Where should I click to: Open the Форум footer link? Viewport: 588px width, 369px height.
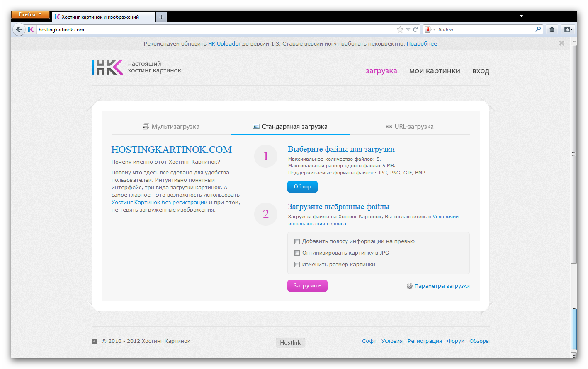point(456,341)
